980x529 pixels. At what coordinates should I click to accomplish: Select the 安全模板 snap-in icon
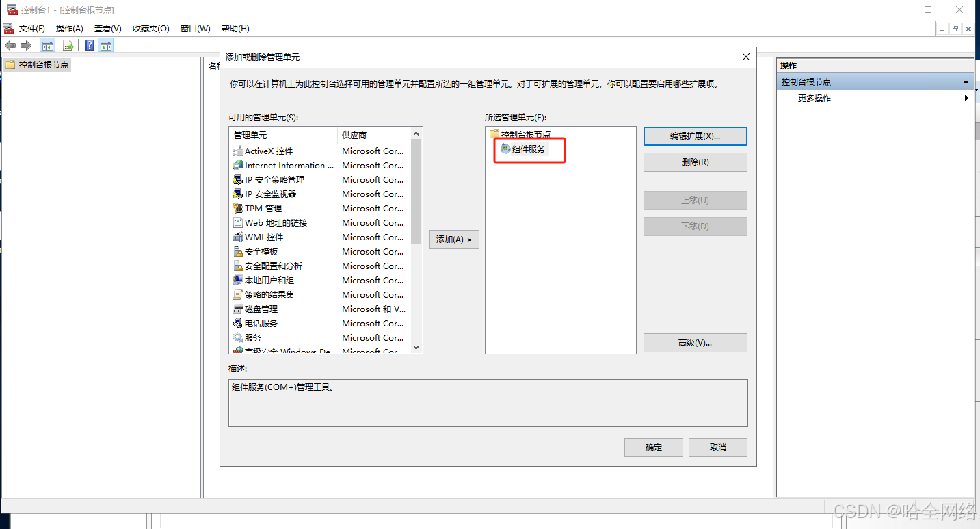(x=238, y=252)
